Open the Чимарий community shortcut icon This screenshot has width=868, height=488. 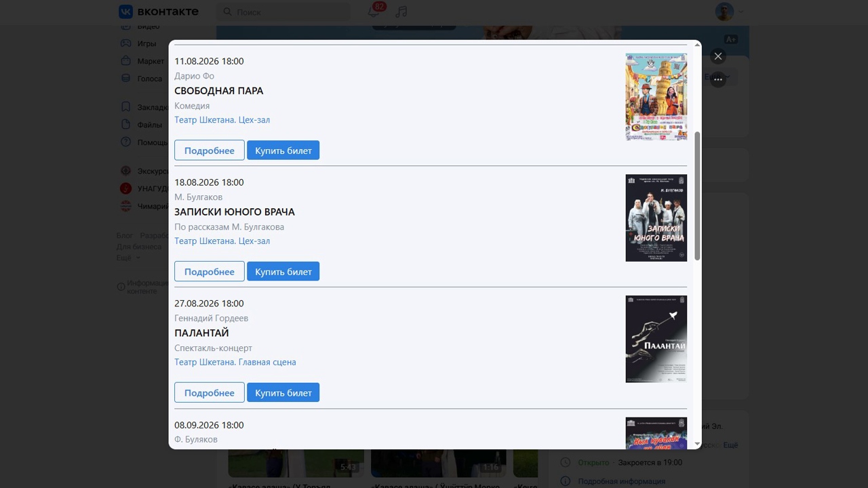pos(125,206)
